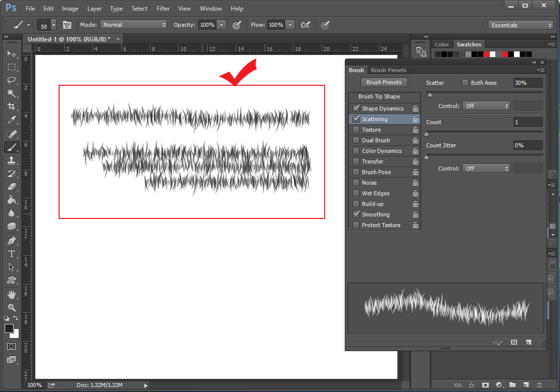Viewport: 560px width, 392px height.
Task: Select the Crop tool
Action: [x=12, y=106]
